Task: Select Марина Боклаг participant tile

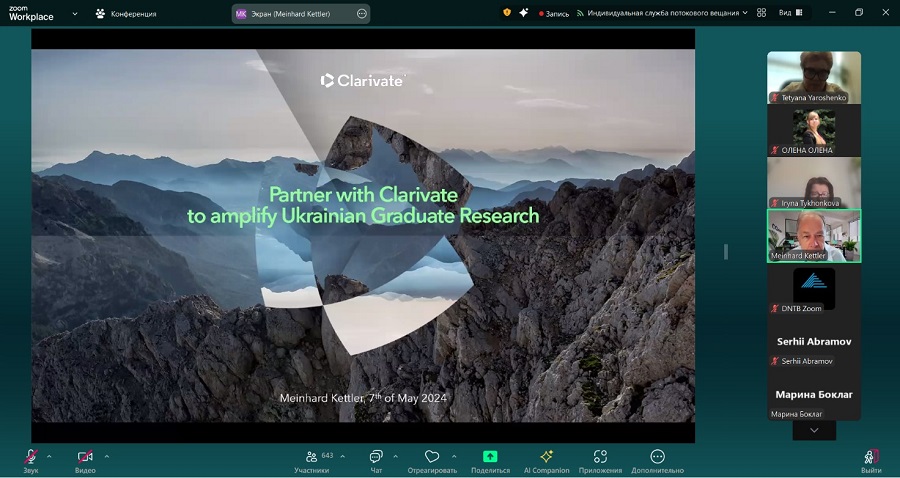Action: pos(814,394)
